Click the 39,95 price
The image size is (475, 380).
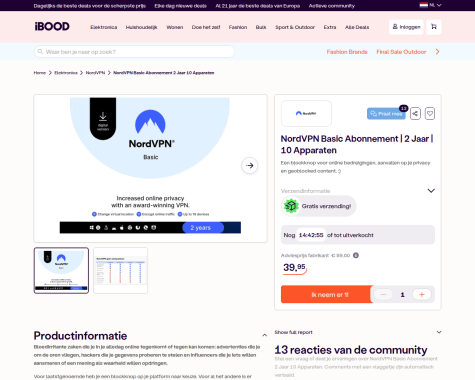coord(294,267)
